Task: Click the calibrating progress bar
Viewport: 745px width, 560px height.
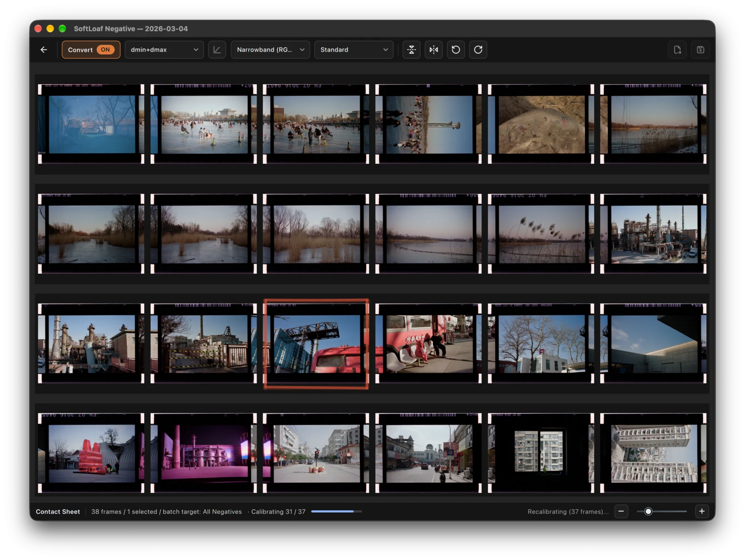Action: [336, 511]
